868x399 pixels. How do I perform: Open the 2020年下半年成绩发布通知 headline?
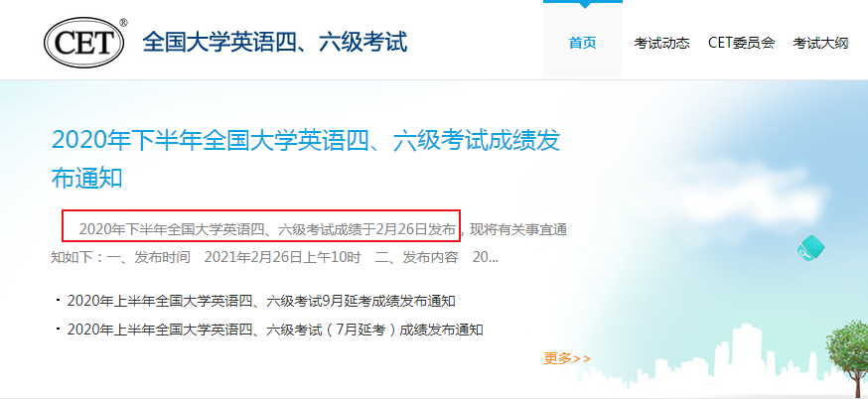coord(306,160)
